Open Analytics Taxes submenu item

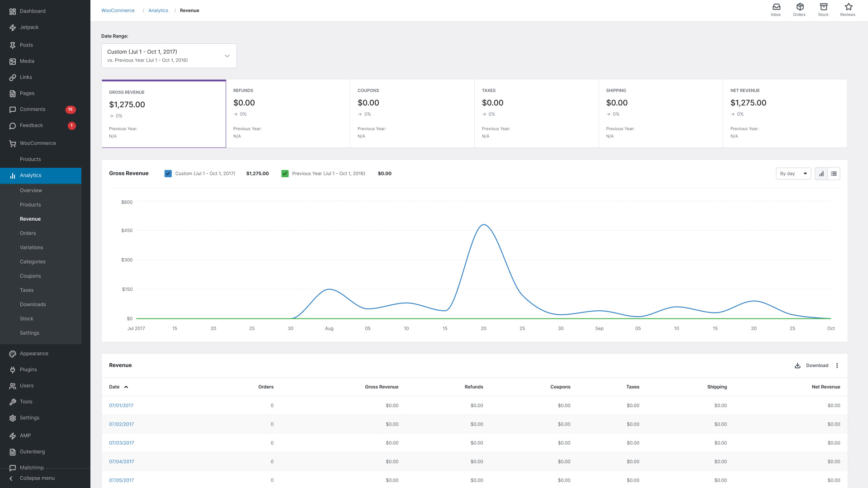(x=27, y=290)
